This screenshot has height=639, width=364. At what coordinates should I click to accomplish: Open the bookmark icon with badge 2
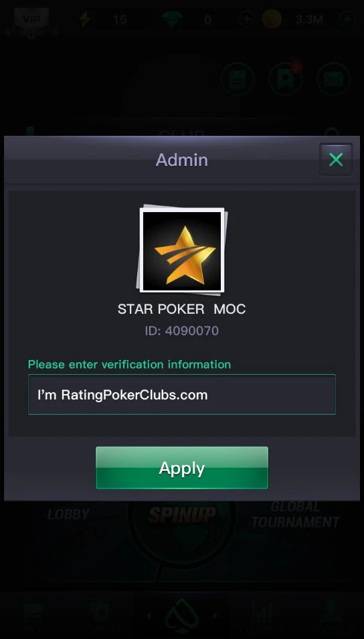(x=285, y=79)
